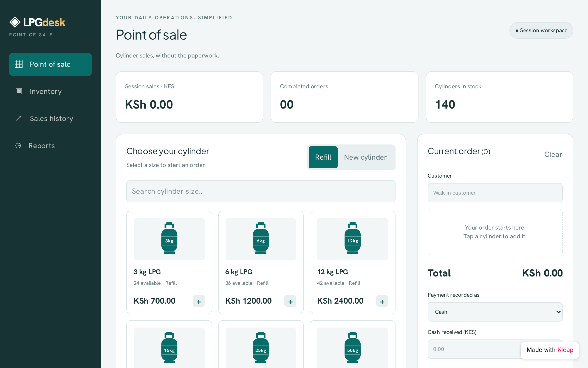Click the "42 available · Refill" text

pyautogui.click(x=339, y=283)
